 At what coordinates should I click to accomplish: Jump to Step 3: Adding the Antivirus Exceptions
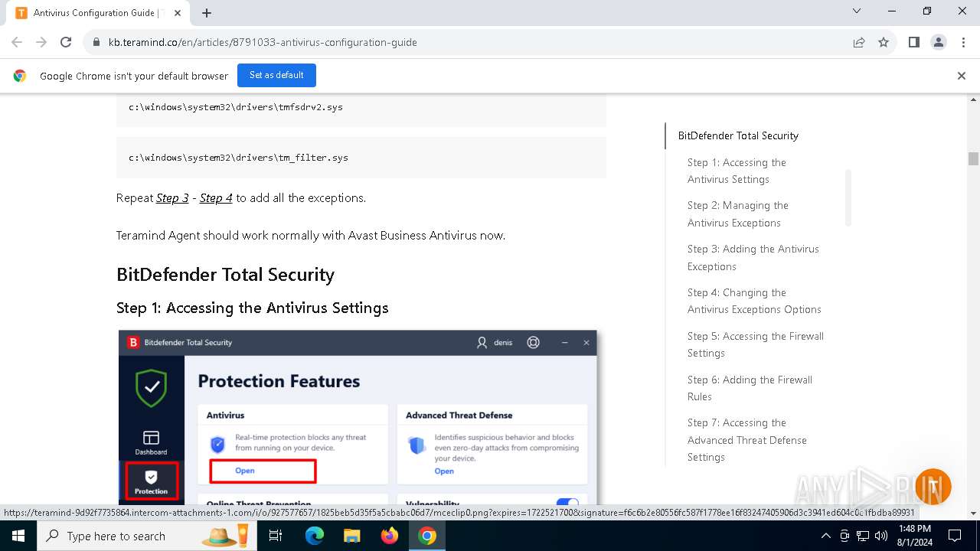coord(753,258)
